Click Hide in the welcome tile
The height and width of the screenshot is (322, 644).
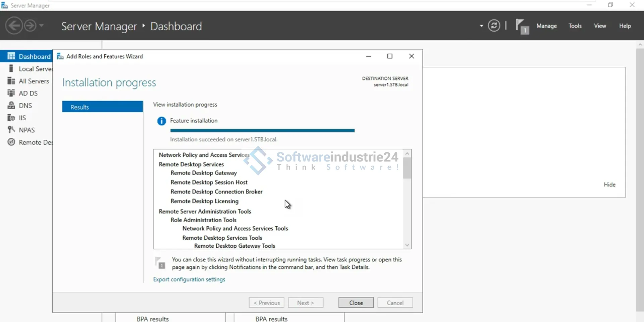(609, 185)
